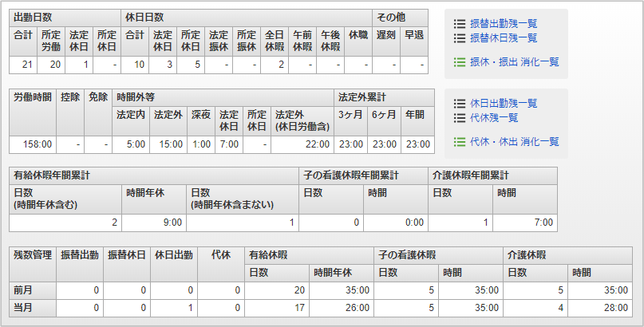Viewport: 644px width, 327px height.
Task: Open the 代休・休出 消化一覧 link
Action: click(515, 142)
